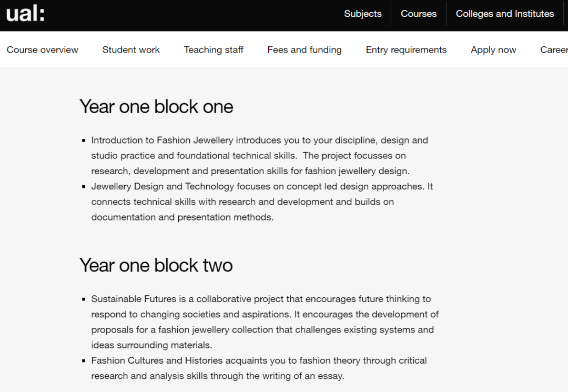Click the Introduction to Fashion Jewellery paragraph
The image size is (568, 392).
[259, 155]
